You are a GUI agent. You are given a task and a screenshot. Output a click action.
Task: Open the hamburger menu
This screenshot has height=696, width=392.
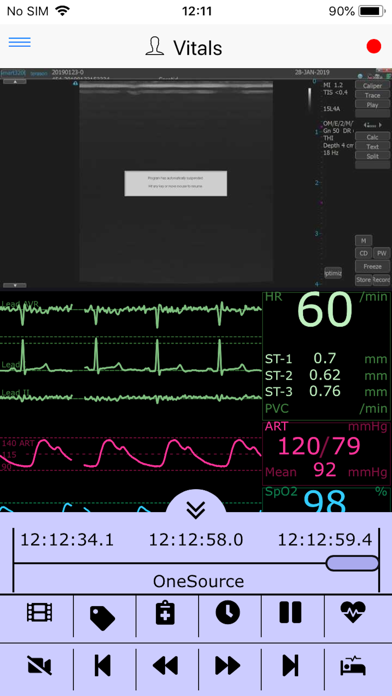[x=20, y=42]
